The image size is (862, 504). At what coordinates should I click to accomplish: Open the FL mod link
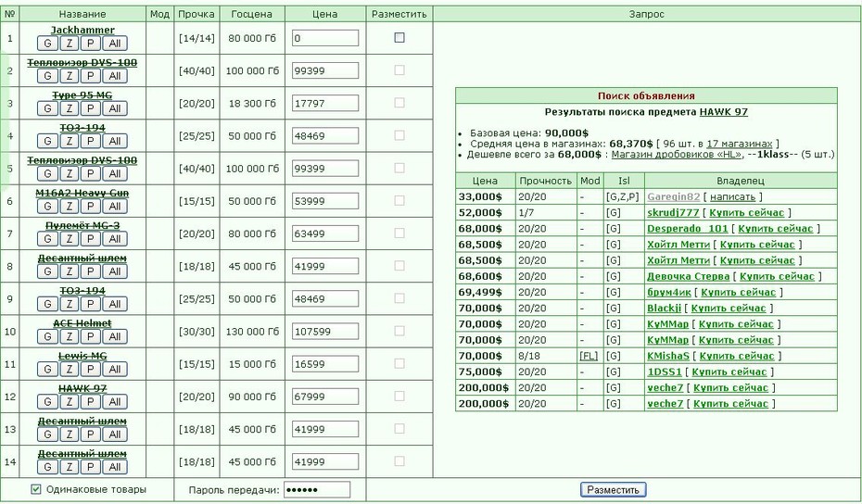tap(589, 356)
